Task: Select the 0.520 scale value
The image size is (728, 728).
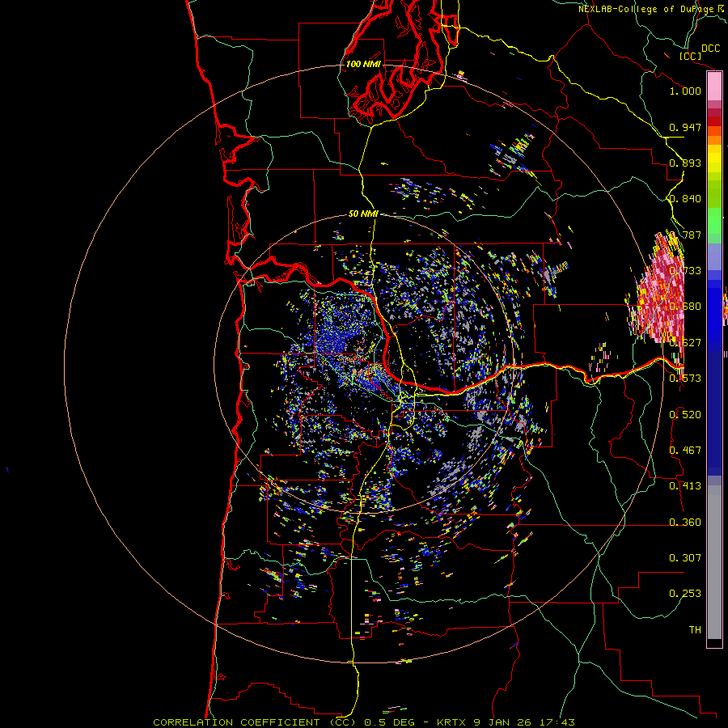Action: (685, 414)
